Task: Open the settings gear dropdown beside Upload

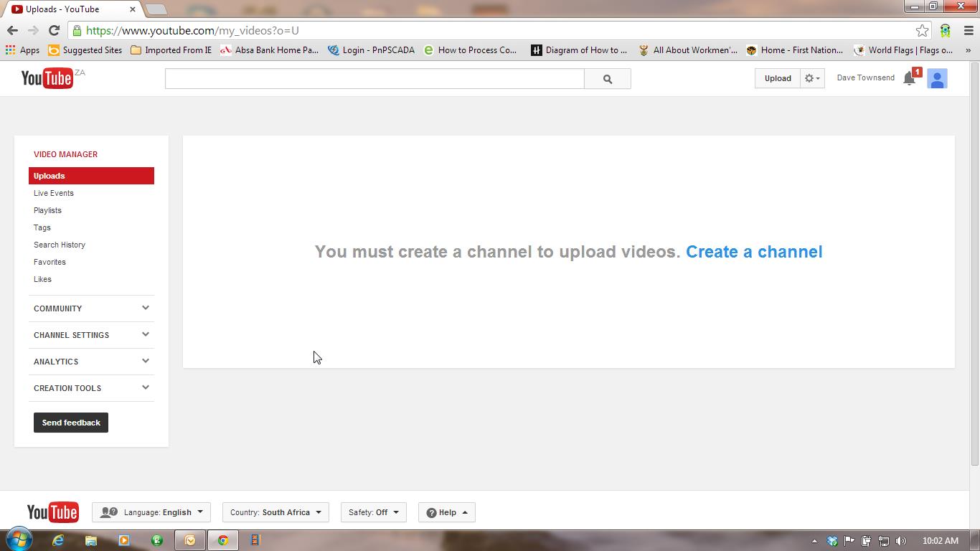Action: click(812, 78)
